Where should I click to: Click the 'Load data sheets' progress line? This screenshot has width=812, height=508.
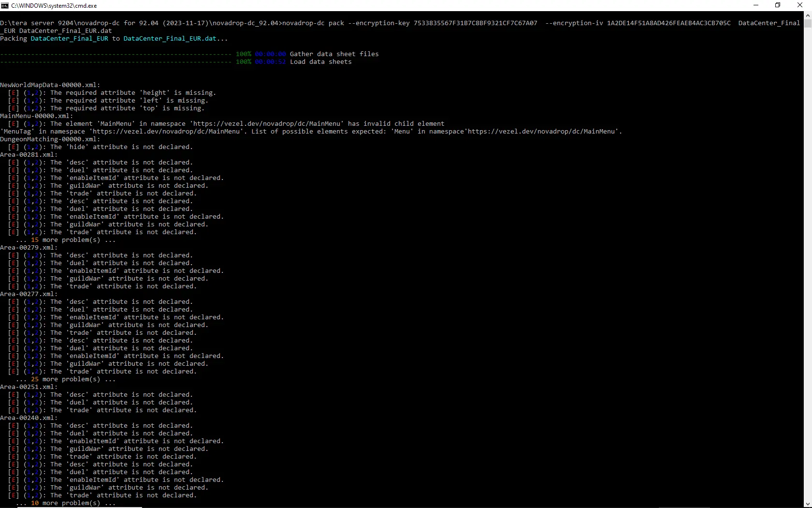pyautogui.click(x=176, y=62)
